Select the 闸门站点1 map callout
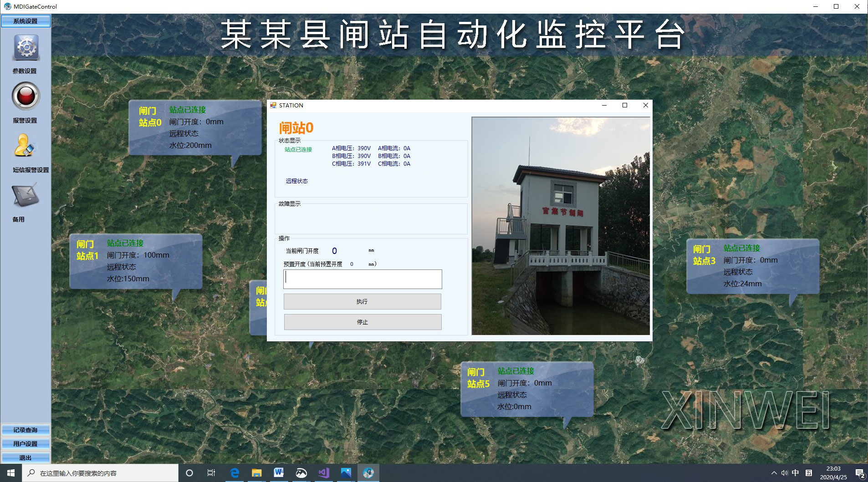868x482 pixels. [x=136, y=261]
